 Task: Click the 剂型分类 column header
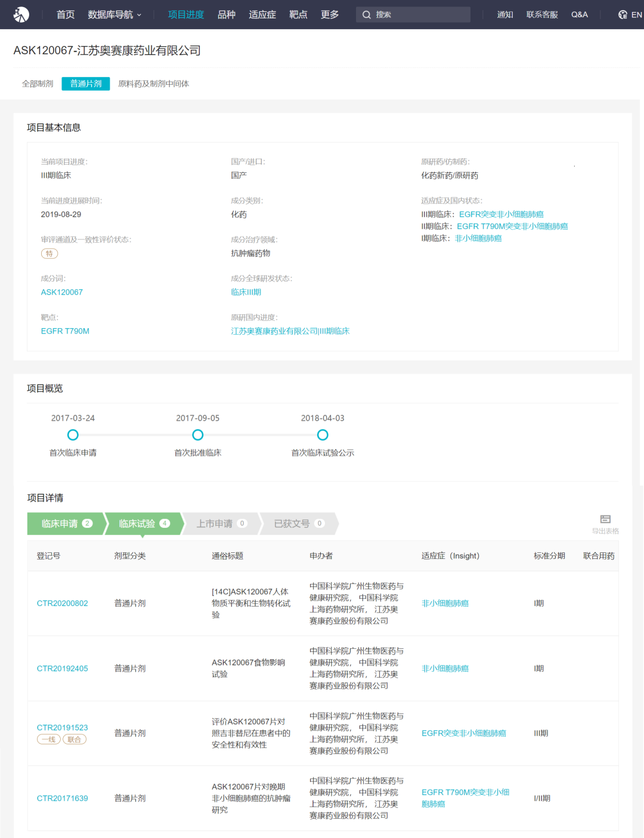tap(130, 556)
